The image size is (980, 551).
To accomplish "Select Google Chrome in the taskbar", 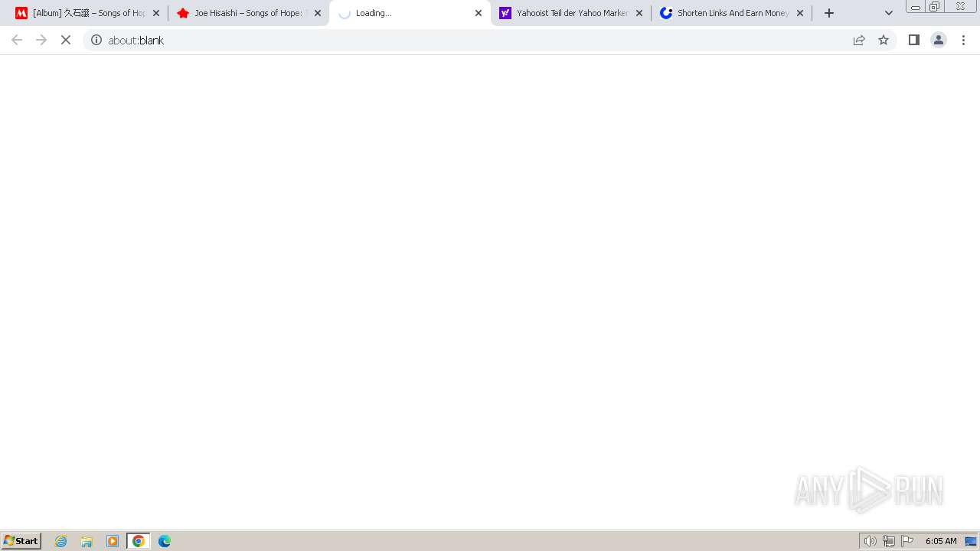I will click(139, 541).
